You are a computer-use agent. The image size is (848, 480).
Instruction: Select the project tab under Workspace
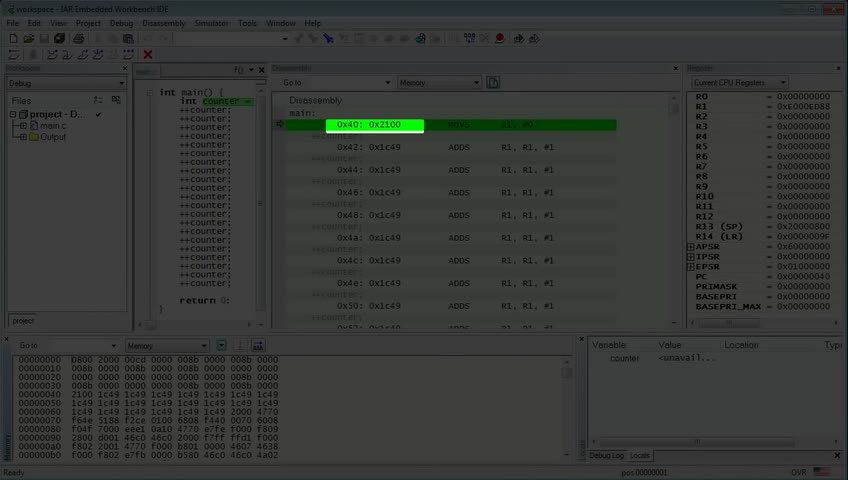(23, 321)
